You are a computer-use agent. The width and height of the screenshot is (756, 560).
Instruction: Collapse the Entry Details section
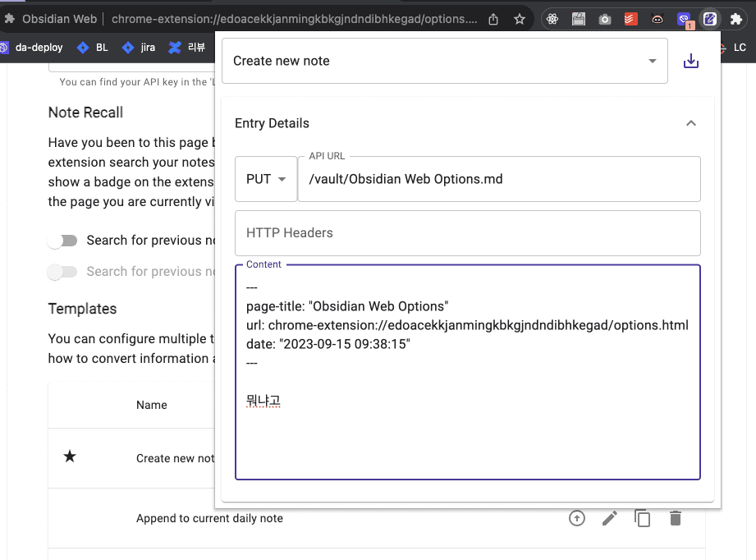pos(691,123)
